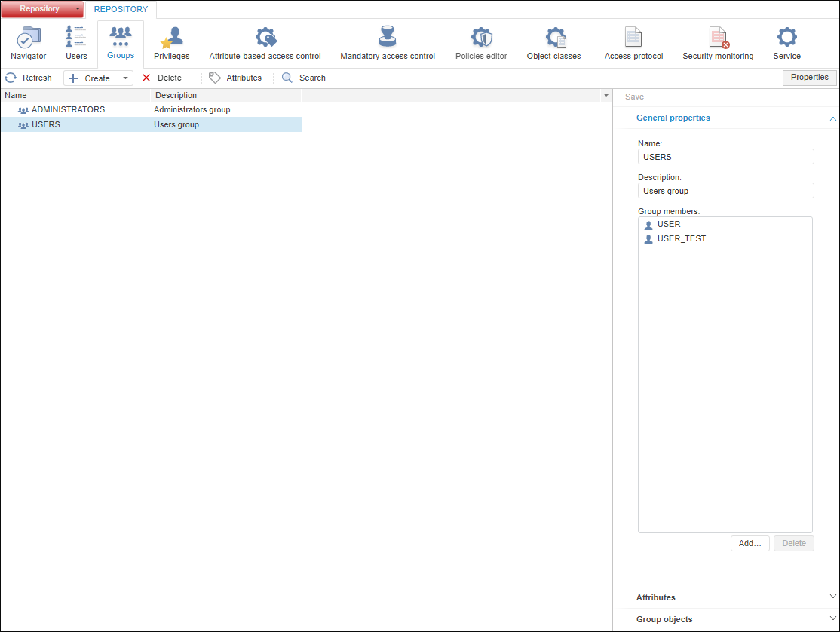Screen dimensions: 840x632
Task: Click Refresh in the toolbar
Action: [x=29, y=78]
